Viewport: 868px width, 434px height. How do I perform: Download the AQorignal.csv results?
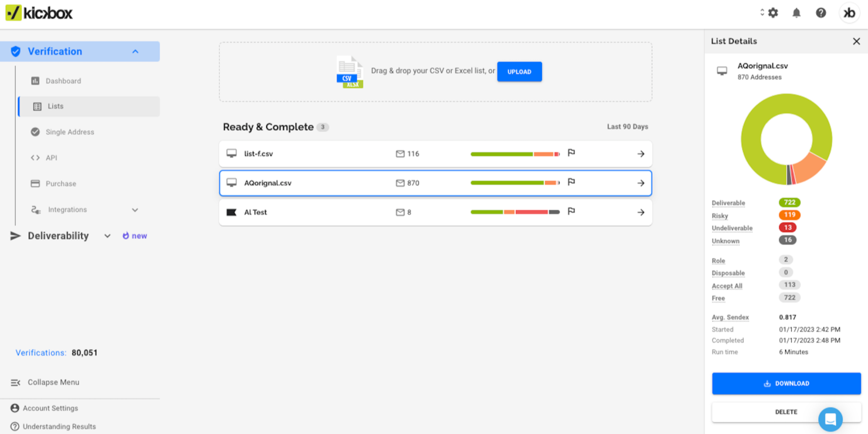click(x=786, y=383)
